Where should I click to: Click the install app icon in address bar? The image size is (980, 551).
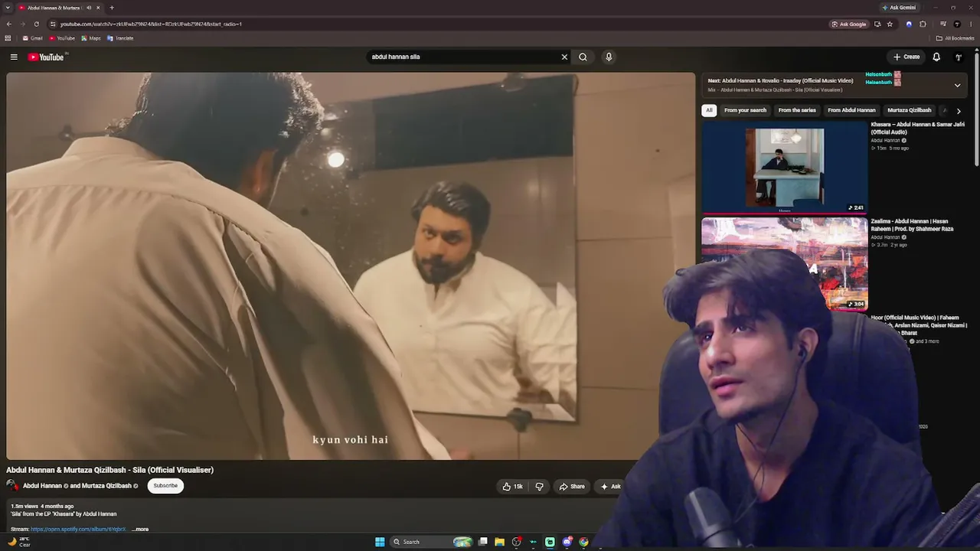click(x=877, y=24)
